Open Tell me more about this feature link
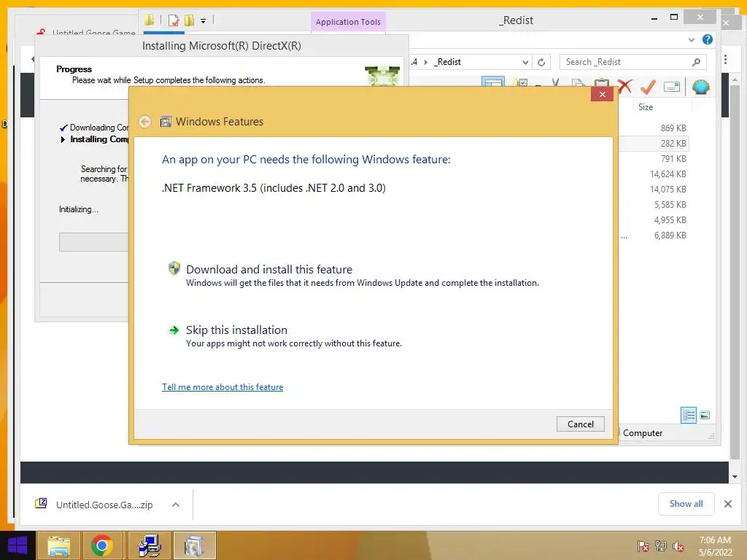This screenshot has width=747, height=560. (222, 387)
